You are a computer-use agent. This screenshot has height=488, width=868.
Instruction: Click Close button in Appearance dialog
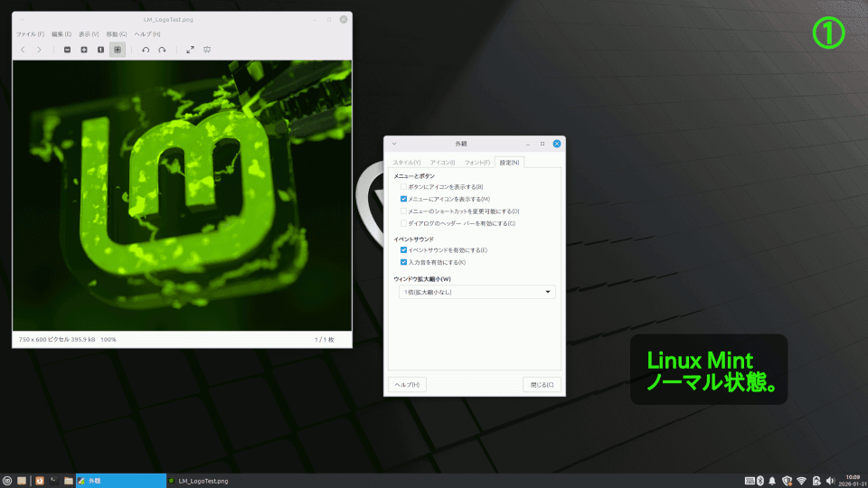pos(542,385)
